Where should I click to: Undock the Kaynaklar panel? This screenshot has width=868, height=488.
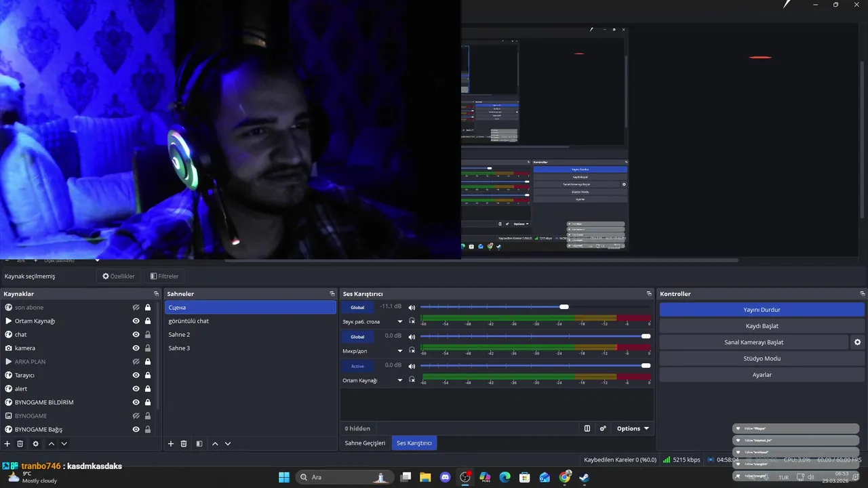[x=157, y=294]
